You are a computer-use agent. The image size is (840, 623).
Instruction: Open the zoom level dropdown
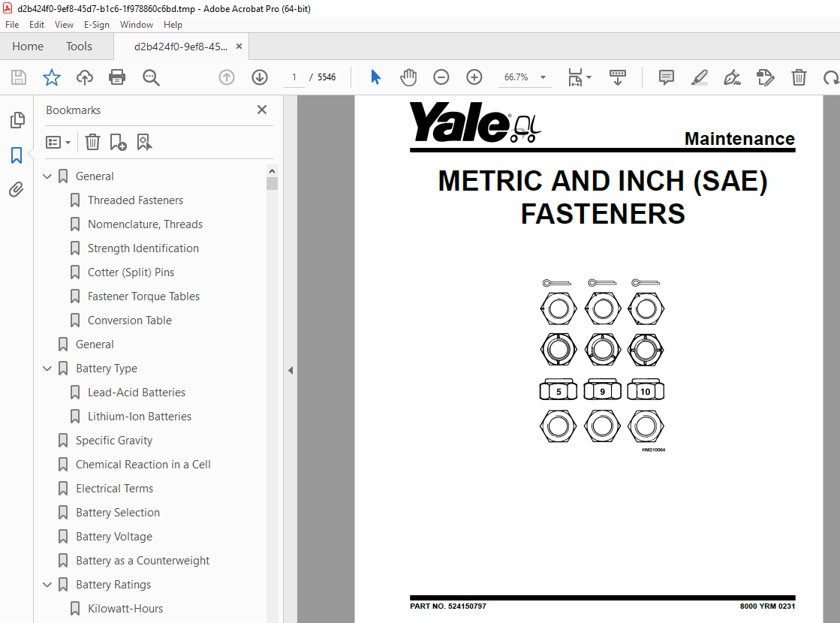pos(543,77)
